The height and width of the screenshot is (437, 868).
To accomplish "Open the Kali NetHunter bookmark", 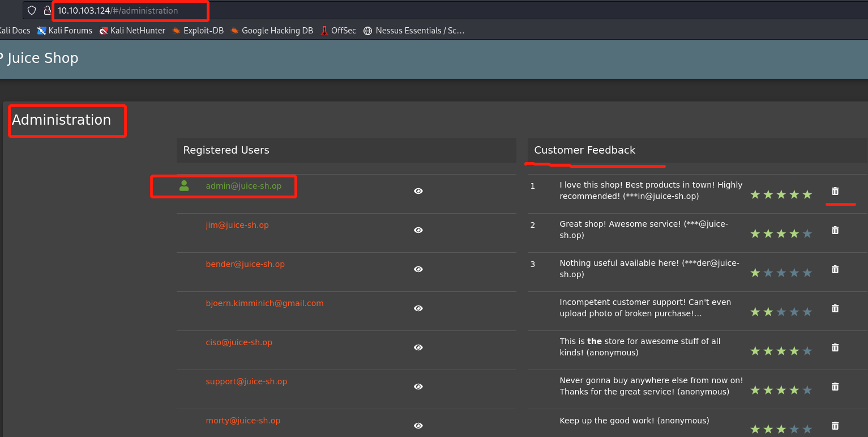I will pyautogui.click(x=132, y=31).
